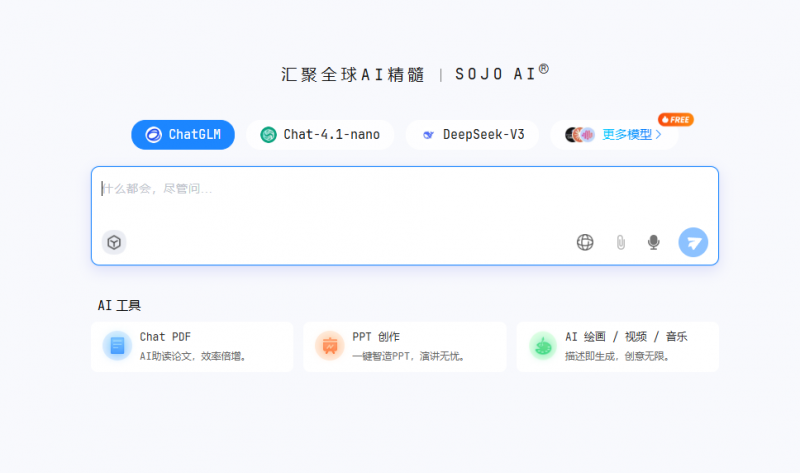
Task: Click the orange FREE badge
Action: (x=676, y=119)
